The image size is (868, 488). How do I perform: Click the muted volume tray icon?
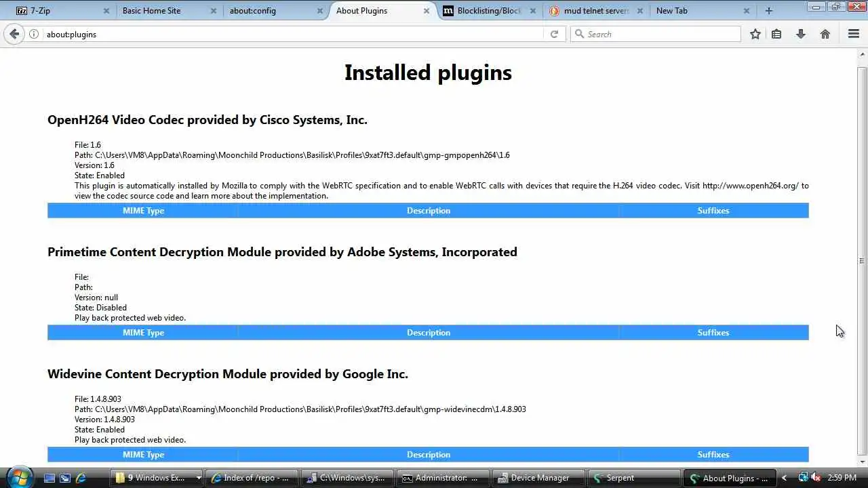(816, 478)
